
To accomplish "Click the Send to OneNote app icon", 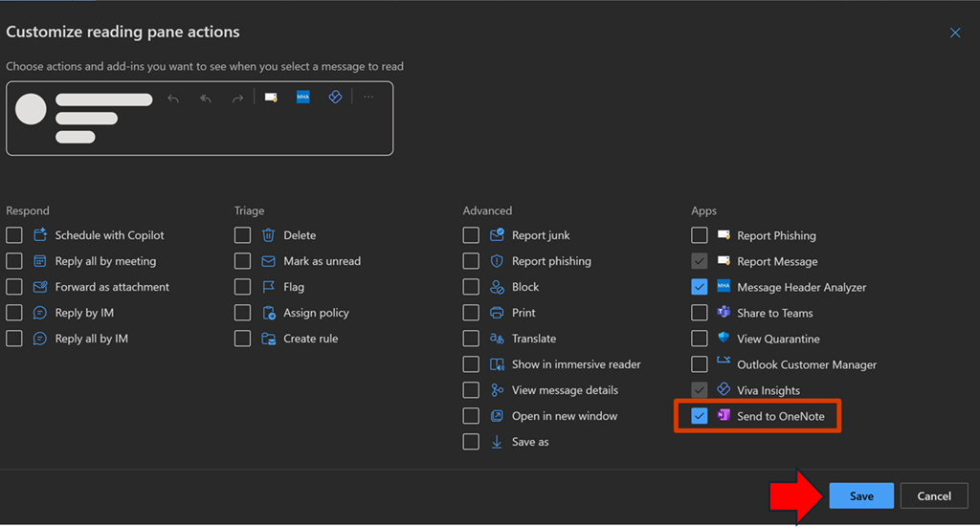I will tap(724, 416).
